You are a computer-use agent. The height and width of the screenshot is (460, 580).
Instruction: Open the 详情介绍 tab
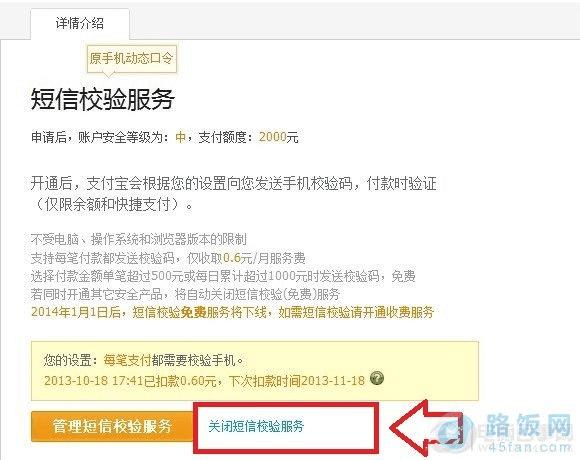tap(80, 24)
